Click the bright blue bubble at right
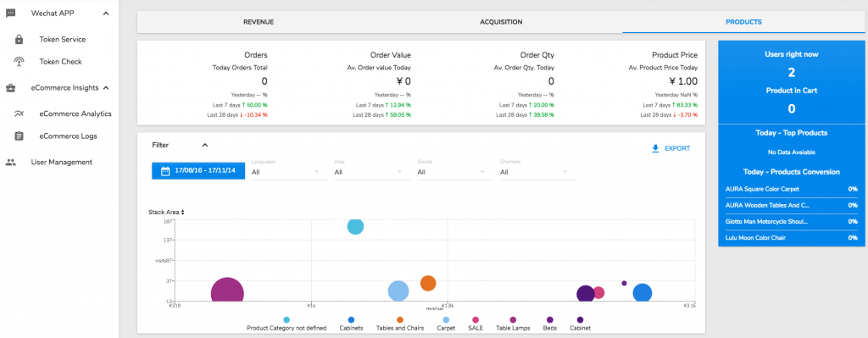 tap(643, 292)
